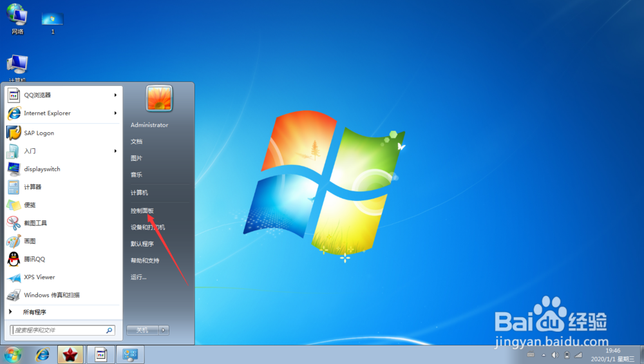
Task: Expand QQ浏览器 jump list arrow
Action: (115, 95)
